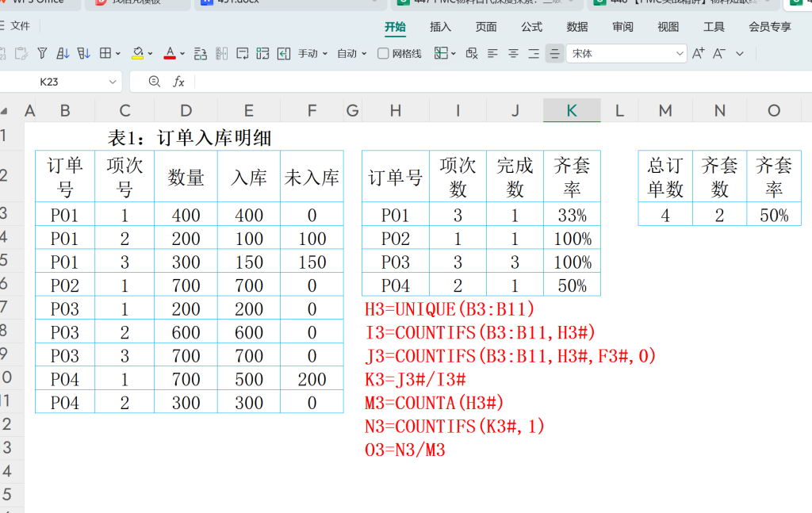The image size is (812, 513).
Task: Expand the toolbar overflow chevron after A-
Action: pyautogui.click(x=740, y=53)
